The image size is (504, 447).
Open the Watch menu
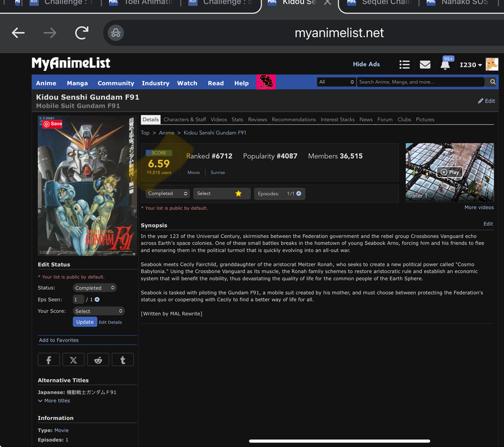(187, 83)
